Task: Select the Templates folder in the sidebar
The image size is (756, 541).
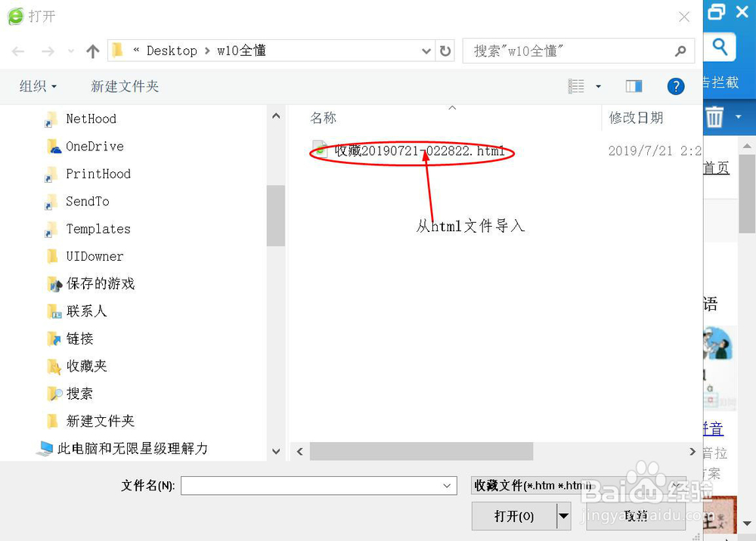Action: coord(98,228)
